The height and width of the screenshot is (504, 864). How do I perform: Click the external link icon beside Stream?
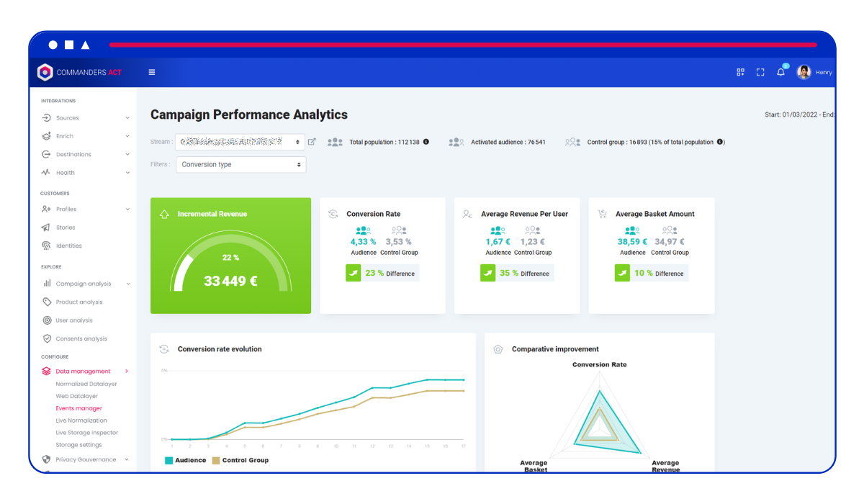click(312, 142)
